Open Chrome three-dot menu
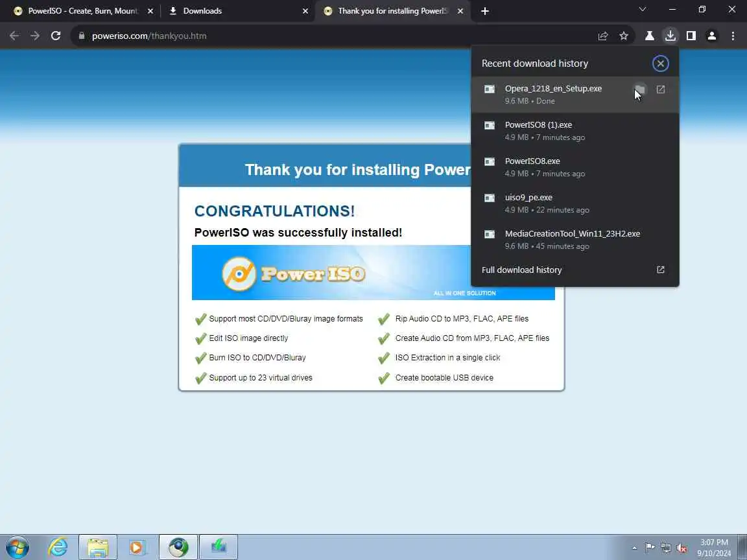The image size is (747, 560). (733, 36)
